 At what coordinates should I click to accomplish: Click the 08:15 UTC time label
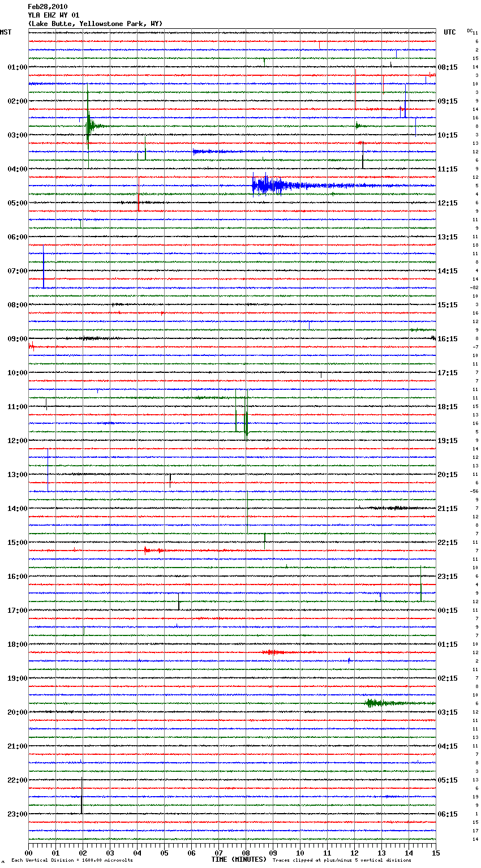point(448,67)
